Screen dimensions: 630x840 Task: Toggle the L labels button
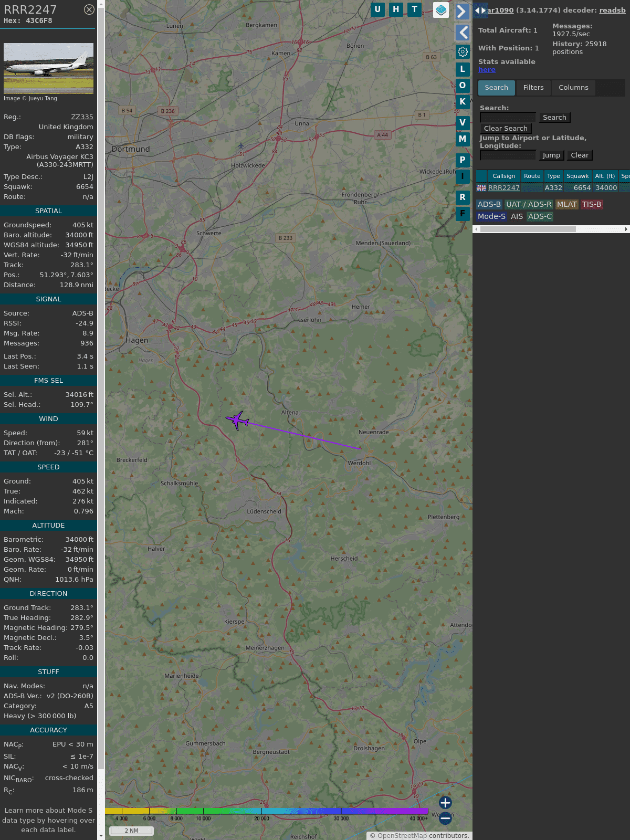pyautogui.click(x=462, y=69)
